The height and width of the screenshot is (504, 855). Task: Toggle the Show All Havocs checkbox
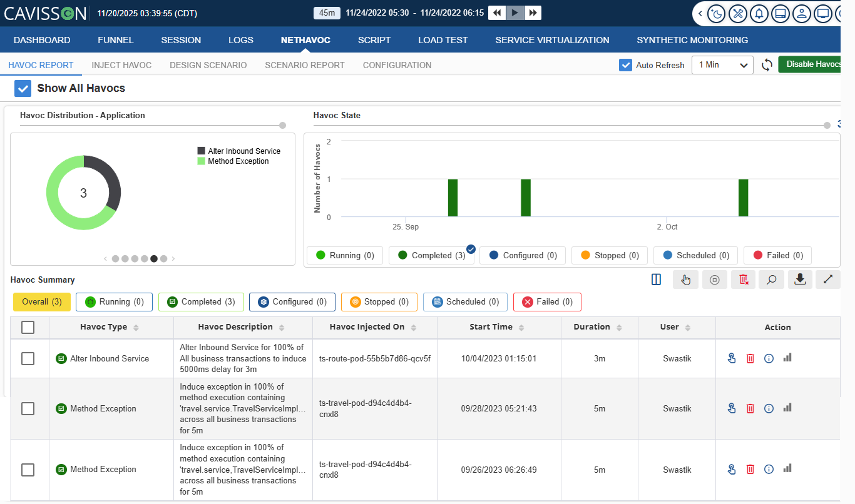[x=23, y=88]
